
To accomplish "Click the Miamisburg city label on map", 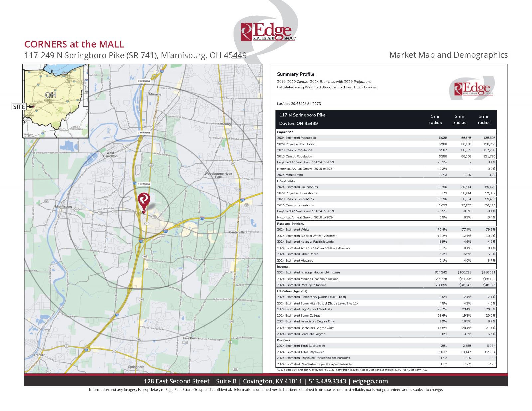I will (63, 206).
